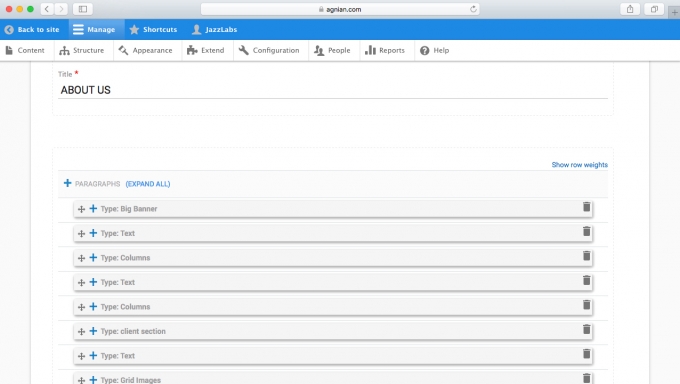Open the Configuration admin menu
Screen dimensions: 680x384
[269, 50]
